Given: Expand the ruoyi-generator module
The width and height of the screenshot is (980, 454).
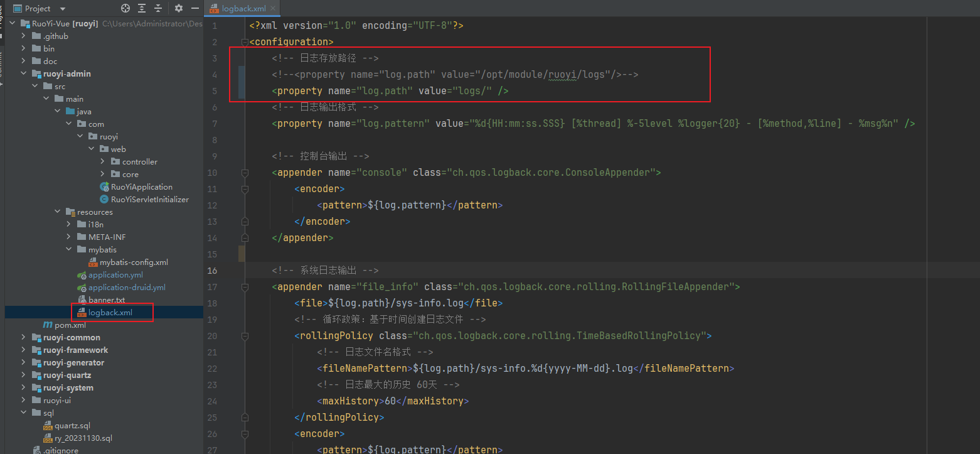Looking at the screenshot, I should 24,362.
